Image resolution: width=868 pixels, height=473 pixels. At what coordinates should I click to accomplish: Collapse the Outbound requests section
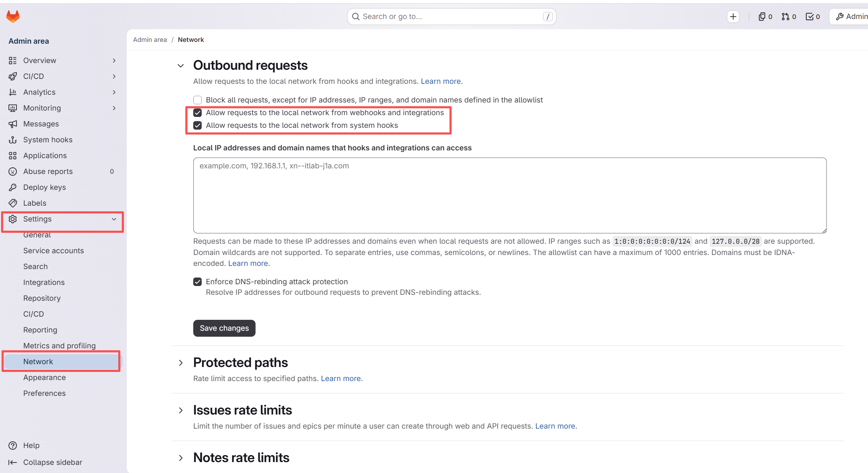pos(181,66)
